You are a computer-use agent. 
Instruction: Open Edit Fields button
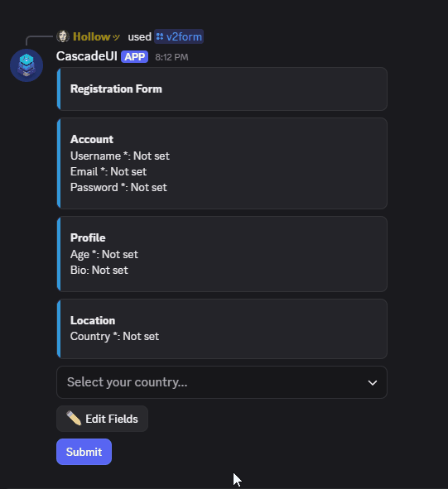(102, 419)
